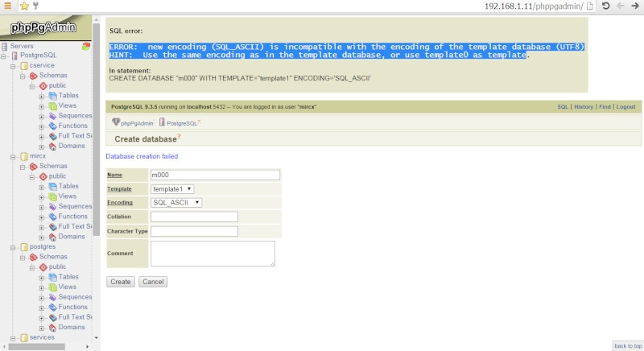Click Views icon under cservice
This screenshot has width=644, height=351.
pyautogui.click(x=52, y=106)
